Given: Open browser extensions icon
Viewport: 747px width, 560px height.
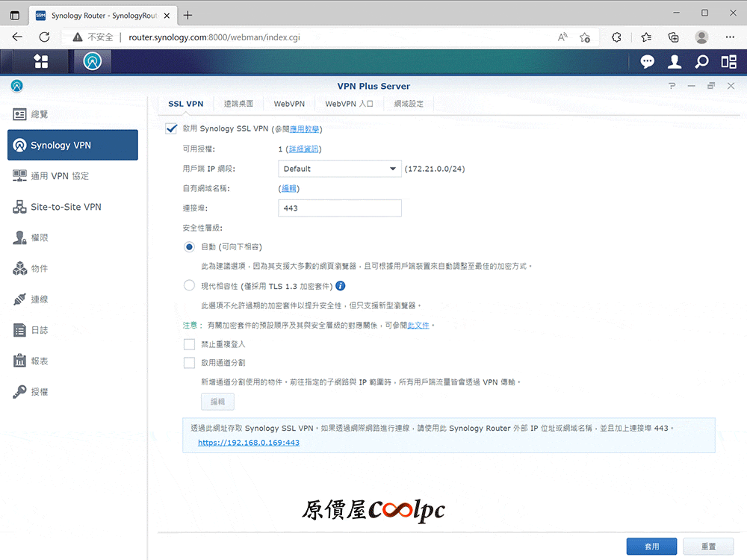Looking at the screenshot, I should [616, 37].
